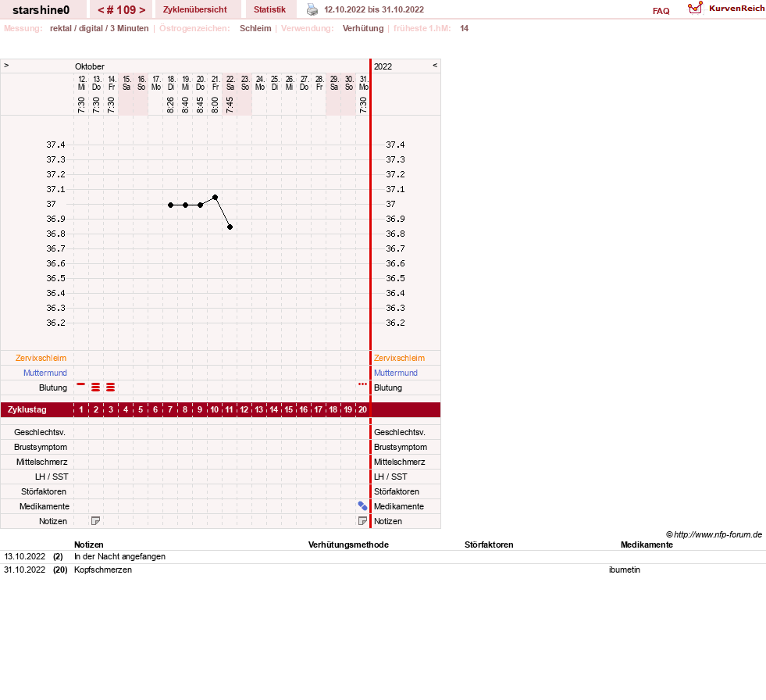The height and width of the screenshot is (700, 766).
Task: Click the 31.10.2022 notes row date
Action: point(24,570)
